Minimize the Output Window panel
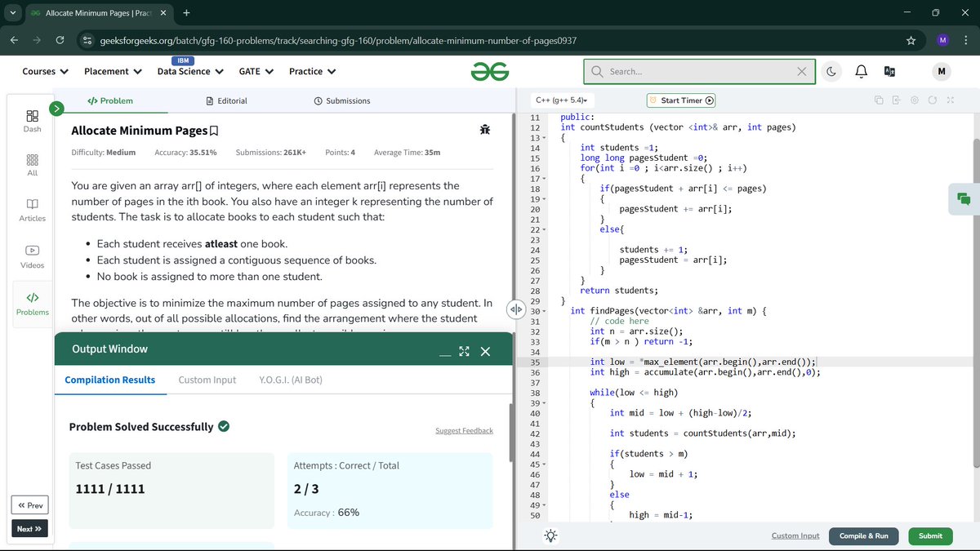 444,355
